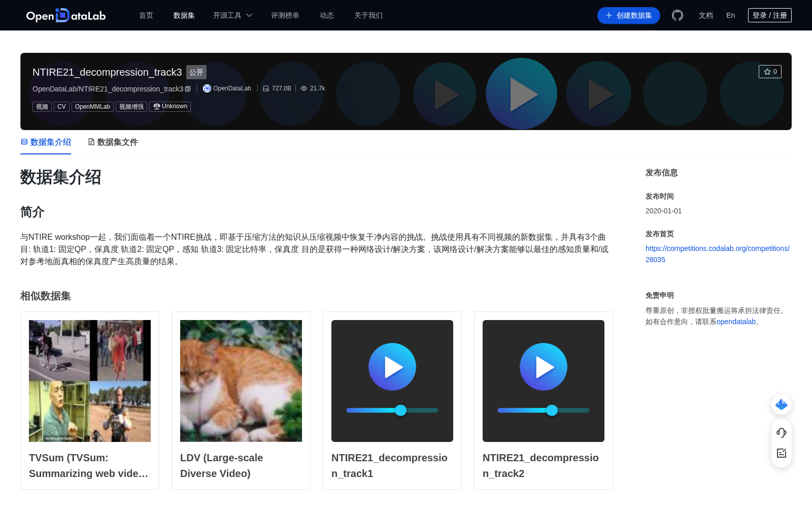
Task: Click play icon on NTIRE21_decompression_track1 card
Action: point(392,367)
